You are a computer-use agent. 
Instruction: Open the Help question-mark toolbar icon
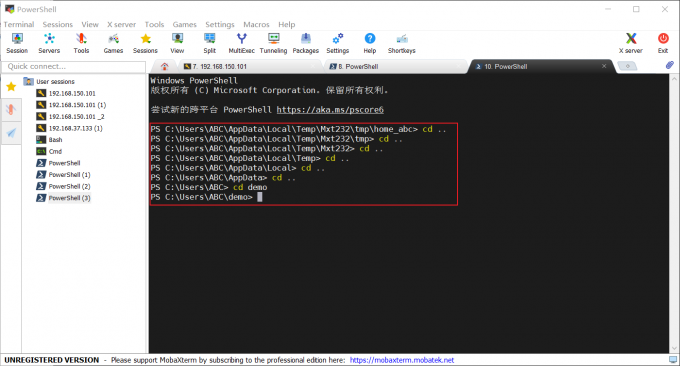[x=370, y=43]
